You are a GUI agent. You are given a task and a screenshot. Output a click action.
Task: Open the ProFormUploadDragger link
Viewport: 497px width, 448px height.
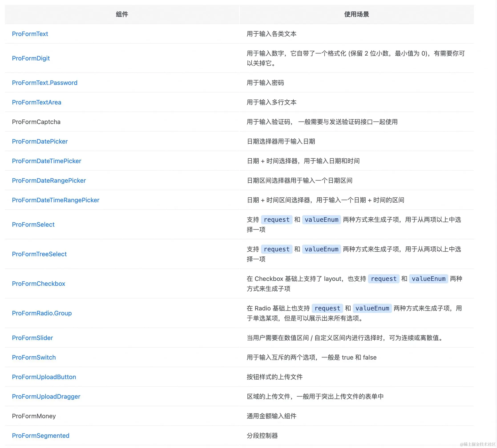tap(46, 396)
